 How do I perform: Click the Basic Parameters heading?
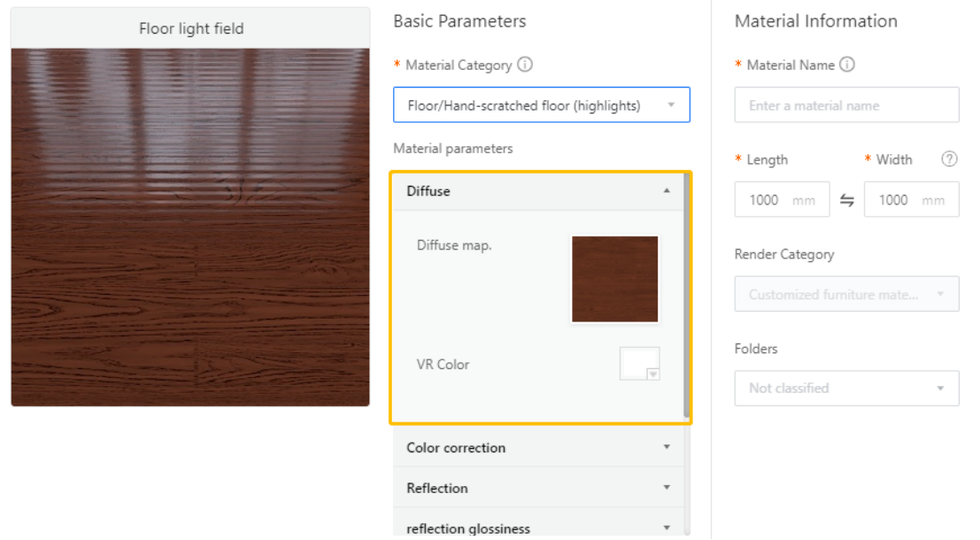click(459, 21)
